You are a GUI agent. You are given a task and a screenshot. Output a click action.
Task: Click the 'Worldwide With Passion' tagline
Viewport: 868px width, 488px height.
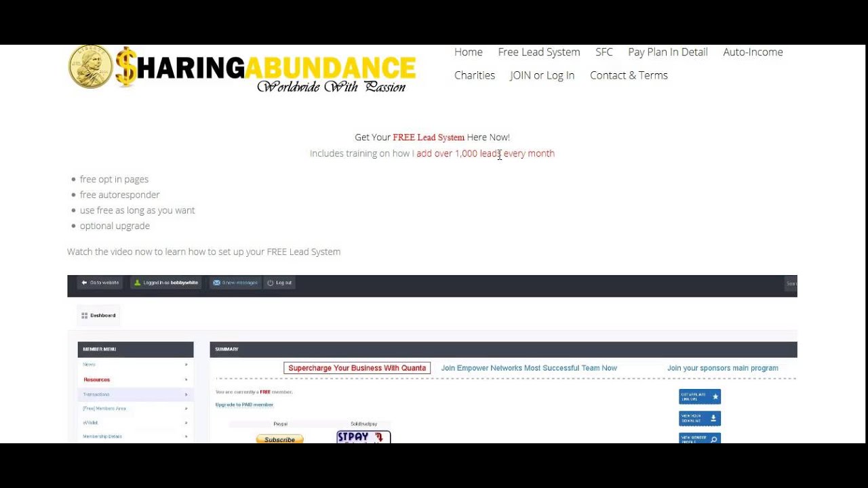[x=332, y=86]
